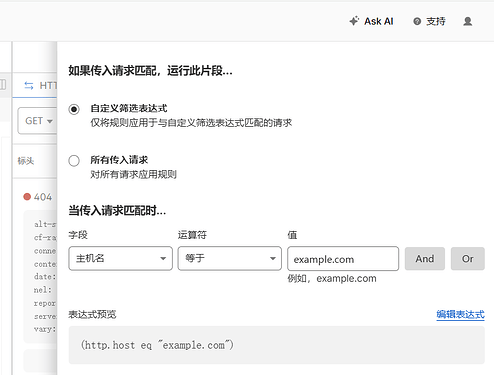This screenshot has height=375, width=494.
Task: Open the user account profile icon
Action: point(468,21)
